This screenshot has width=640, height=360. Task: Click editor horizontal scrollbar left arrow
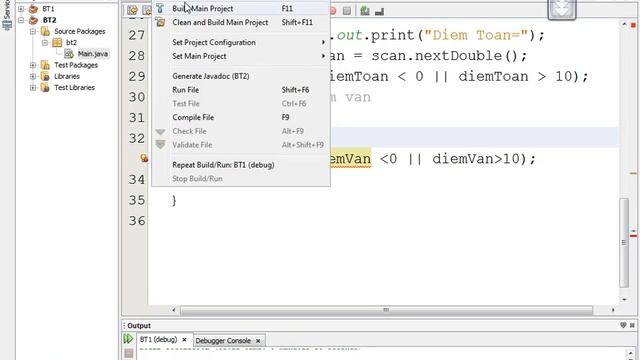click(174, 310)
